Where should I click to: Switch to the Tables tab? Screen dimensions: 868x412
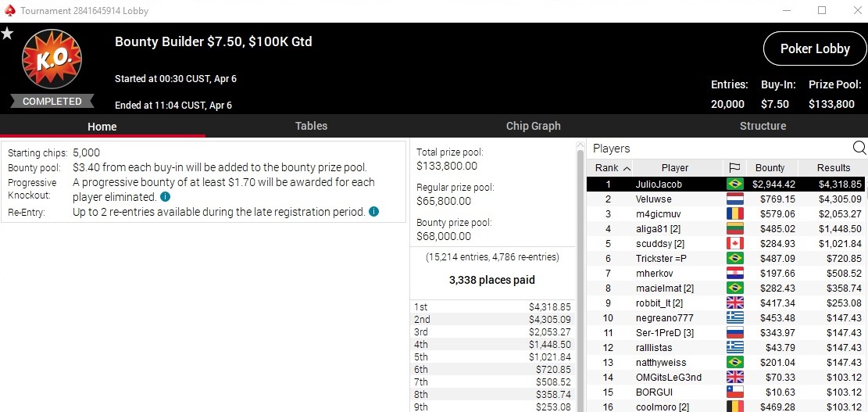tap(311, 126)
